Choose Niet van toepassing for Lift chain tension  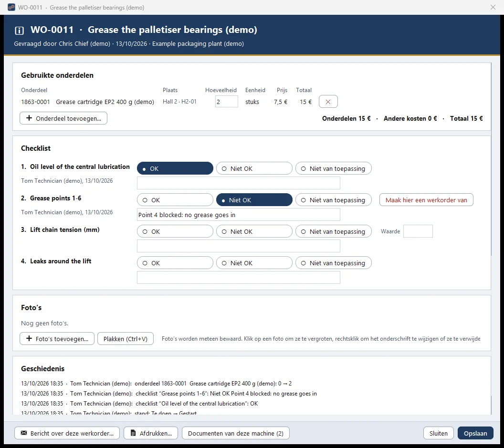click(333, 231)
